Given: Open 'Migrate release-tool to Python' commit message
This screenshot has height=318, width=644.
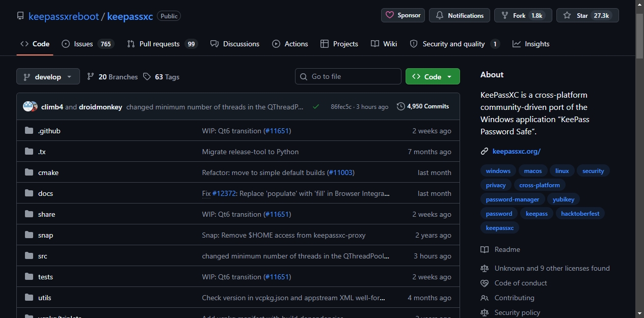Looking at the screenshot, I should click(250, 152).
